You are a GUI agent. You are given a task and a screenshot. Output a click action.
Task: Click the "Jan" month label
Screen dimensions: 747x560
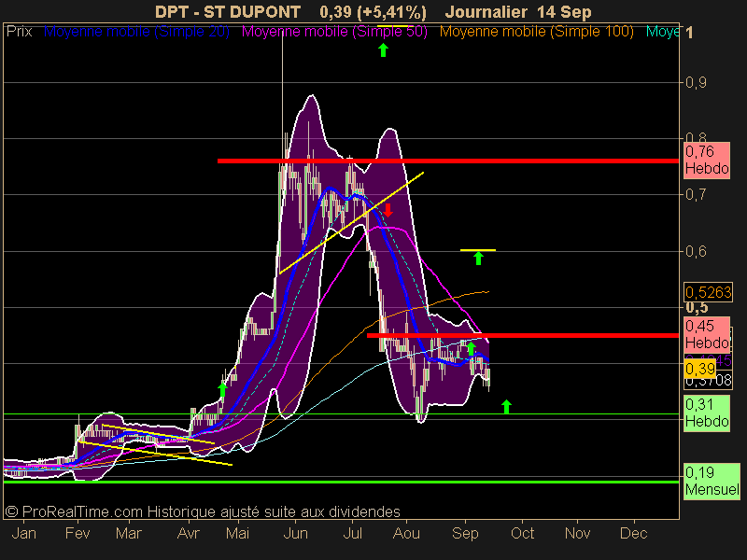(x=24, y=533)
